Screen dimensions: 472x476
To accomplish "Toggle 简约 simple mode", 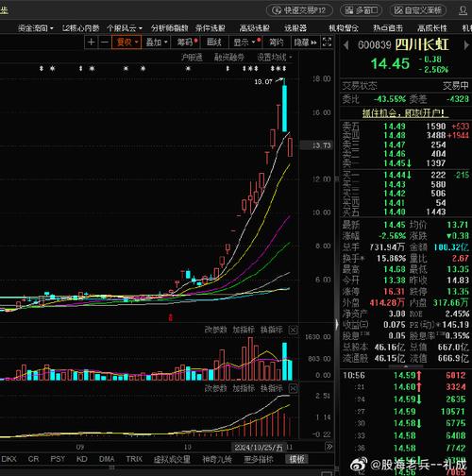I will pos(276,42).
